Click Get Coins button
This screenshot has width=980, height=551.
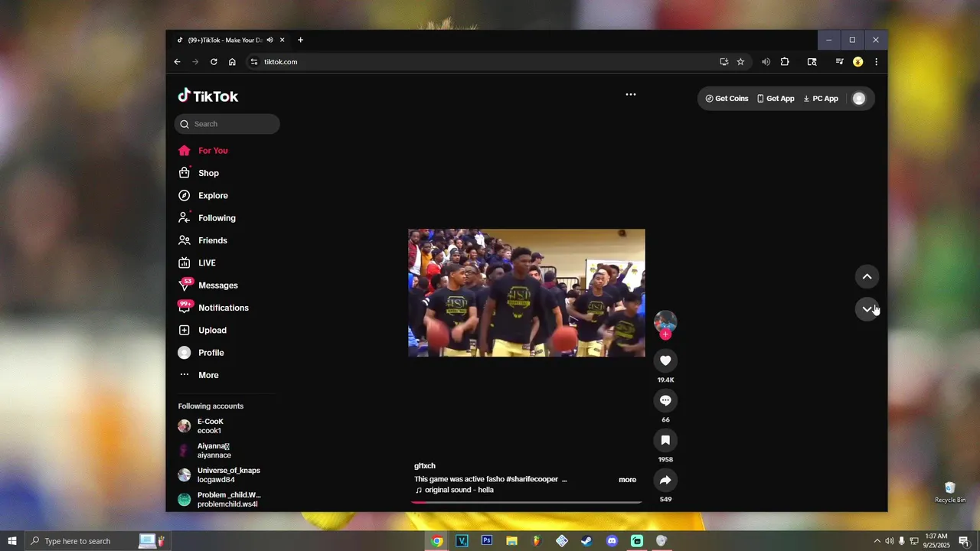point(727,99)
